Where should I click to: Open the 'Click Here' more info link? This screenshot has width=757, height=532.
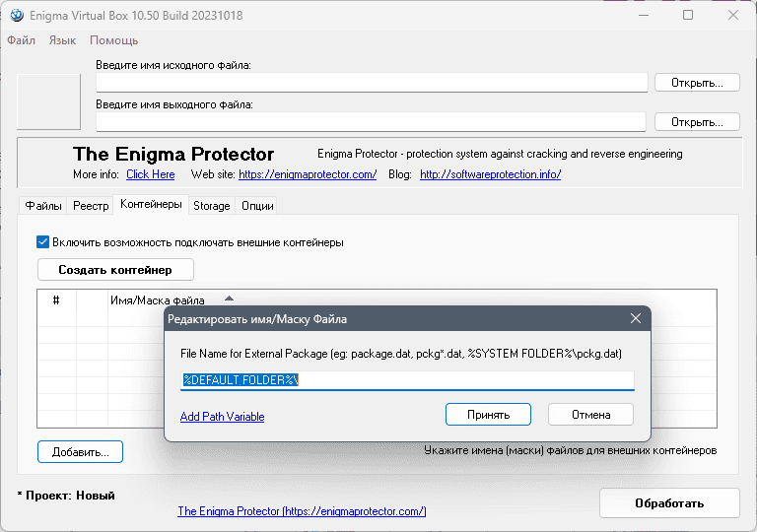click(x=151, y=174)
